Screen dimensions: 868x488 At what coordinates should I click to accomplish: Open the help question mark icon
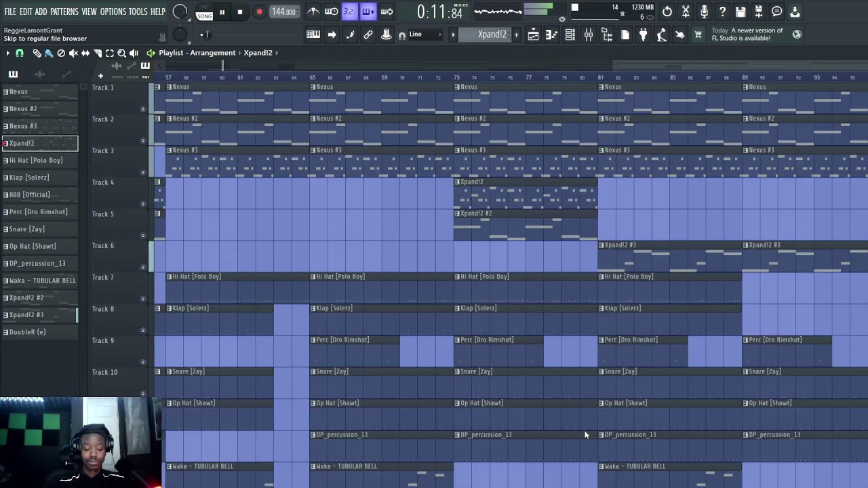[x=722, y=12]
